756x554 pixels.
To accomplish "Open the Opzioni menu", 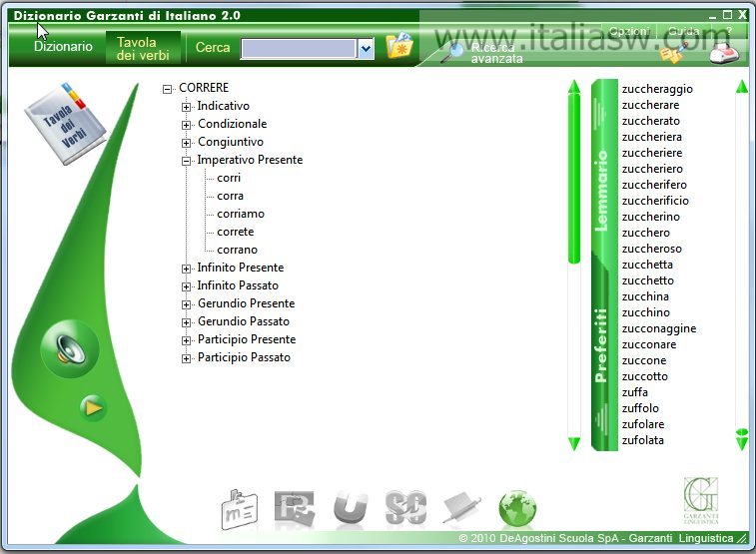I will click(629, 31).
